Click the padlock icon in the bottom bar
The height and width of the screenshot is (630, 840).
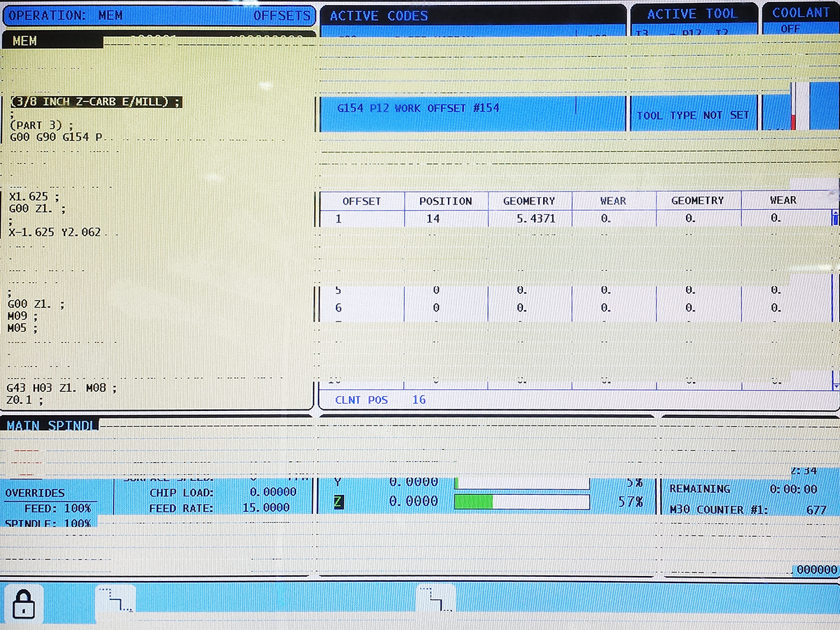click(x=24, y=603)
